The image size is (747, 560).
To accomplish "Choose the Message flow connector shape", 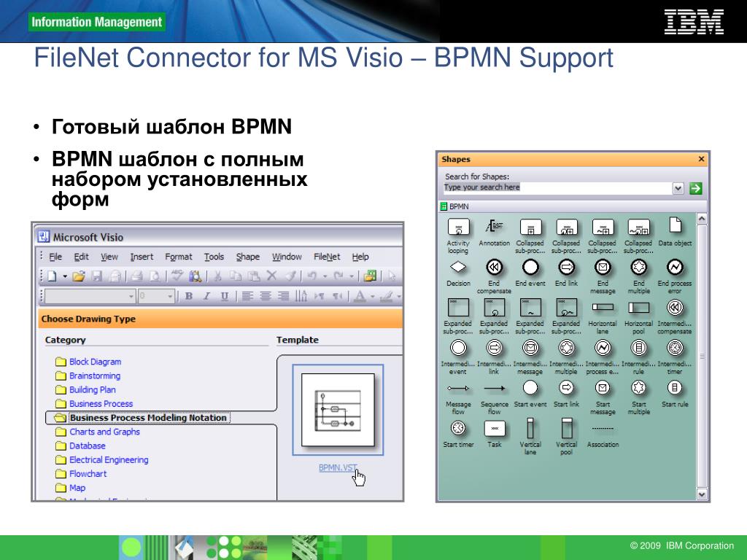I will 458,389.
